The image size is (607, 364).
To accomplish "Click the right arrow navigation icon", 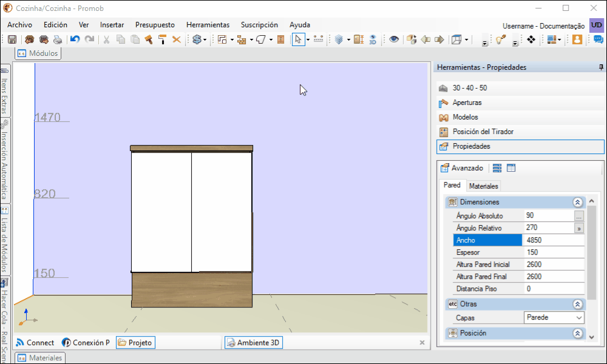I will click(439, 39).
